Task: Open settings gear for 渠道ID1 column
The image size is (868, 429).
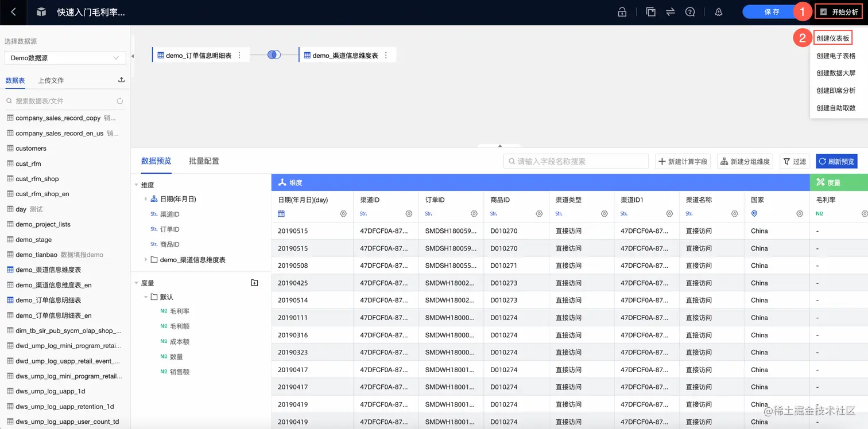Action: point(669,213)
